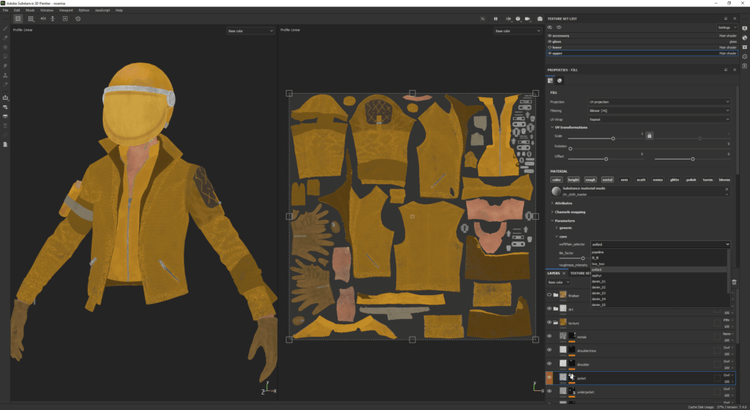Image resolution: width=750 pixels, height=410 pixels.
Task: Open the Projection dropdown set to UV projection
Action: pos(660,101)
